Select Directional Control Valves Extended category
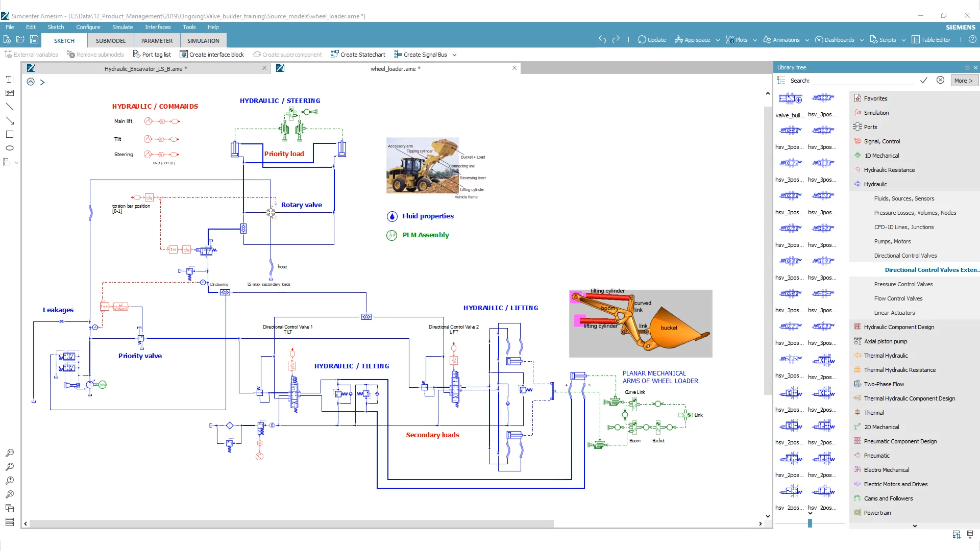 [932, 269]
